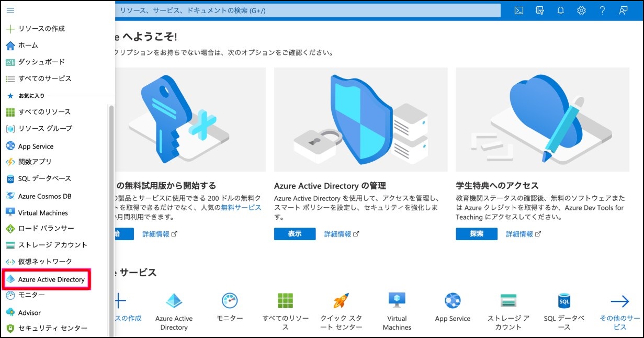Viewport: 644px width, 338px height.
Task: Click the ロード バランサー diamond icon
Action: click(10, 229)
